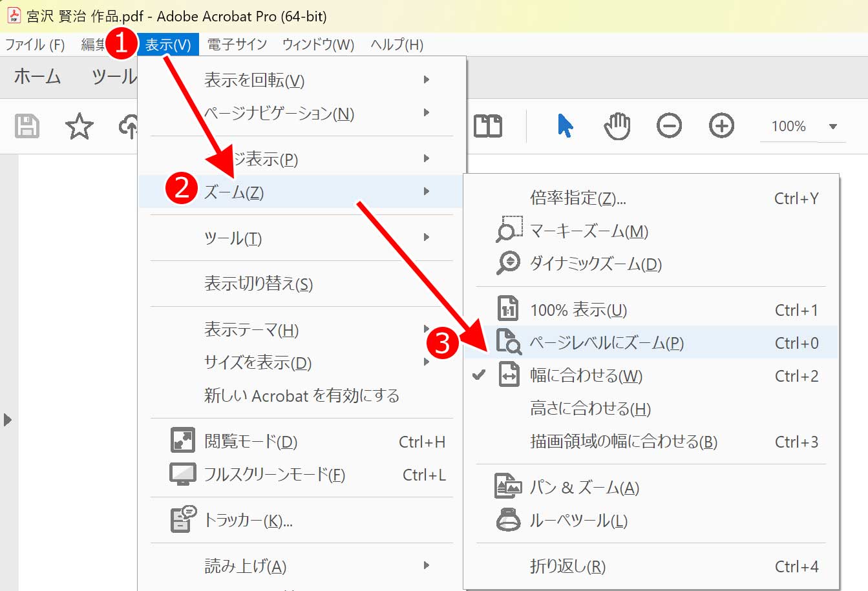Click the two-page view icon in toolbar

[488, 126]
